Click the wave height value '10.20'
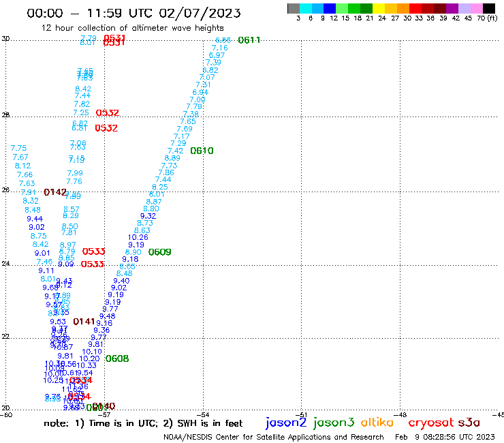The height and width of the screenshot is (443, 504). [x=90, y=358]
